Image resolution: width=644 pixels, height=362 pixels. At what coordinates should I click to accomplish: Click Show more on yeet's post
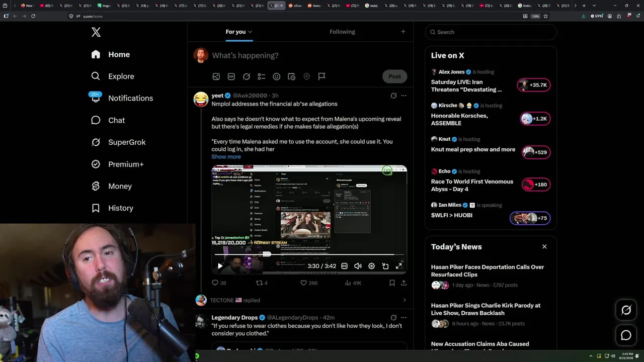[x=226, y=157]
